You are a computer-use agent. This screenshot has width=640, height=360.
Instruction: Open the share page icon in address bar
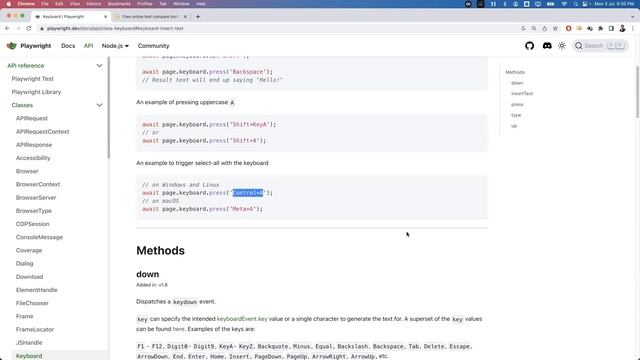[x=544, y=29]
